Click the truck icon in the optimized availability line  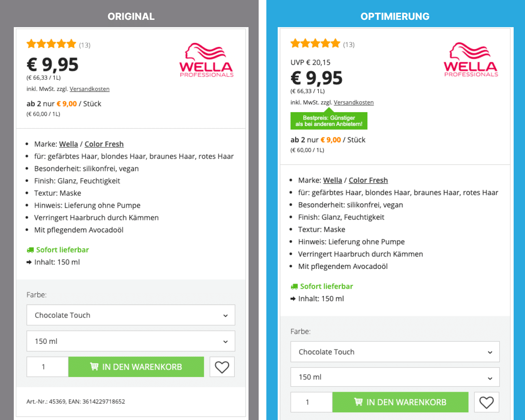pyautogui.click(x=294, y=286)
